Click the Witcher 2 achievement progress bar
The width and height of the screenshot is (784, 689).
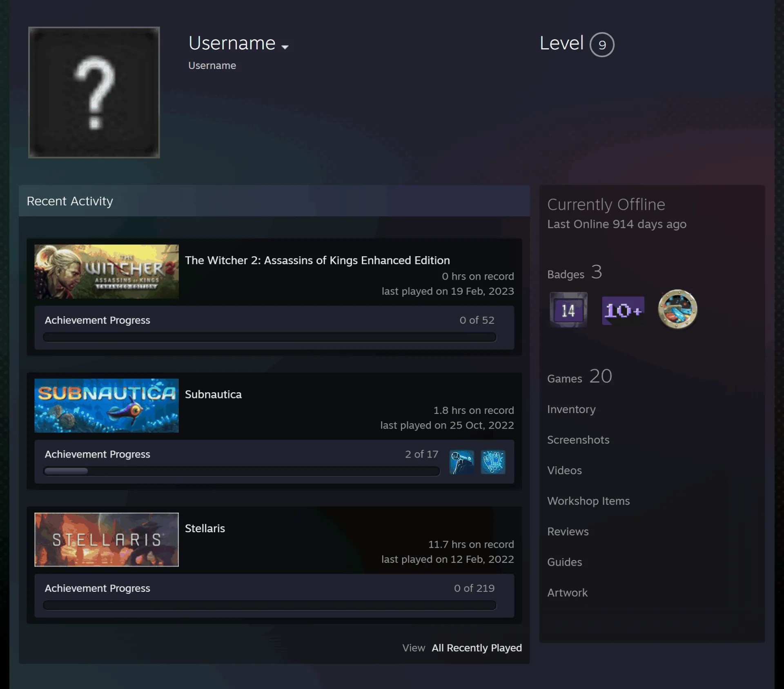point(270,337)
